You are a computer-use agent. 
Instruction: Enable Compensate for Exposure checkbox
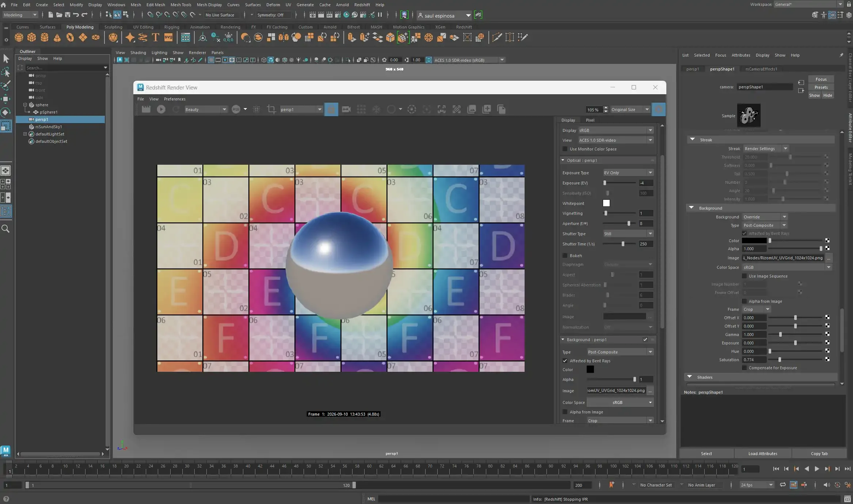[744, 368]
